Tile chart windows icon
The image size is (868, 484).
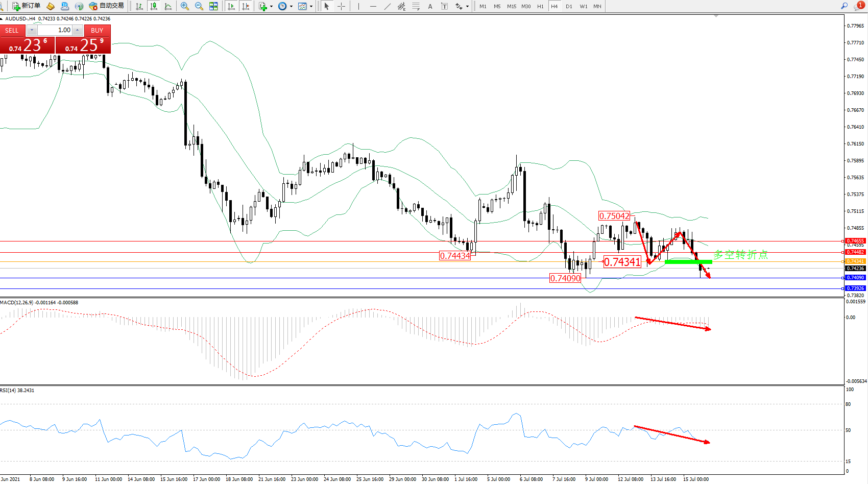pos(213,6)
